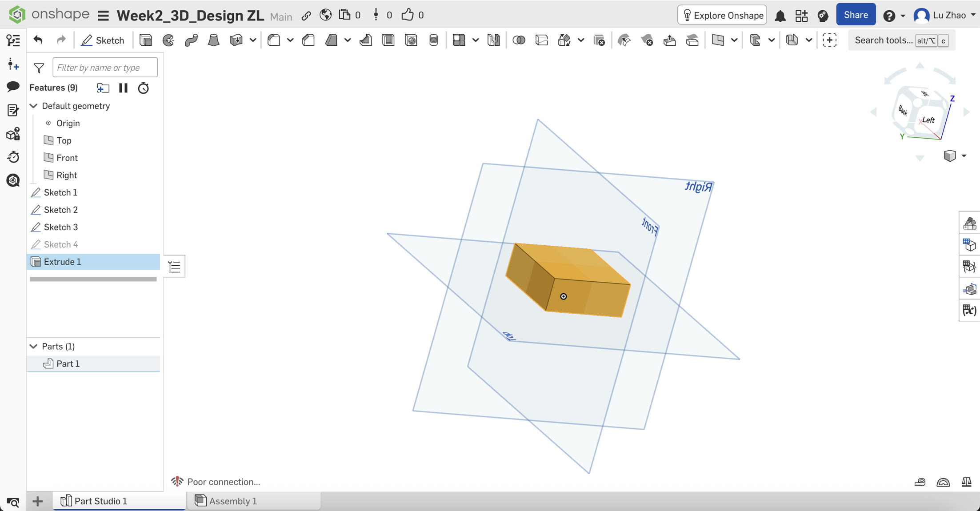The height and width of the screenshot is (511, 980).
Task: Open the Revolve tool
Action: (168, 40)
